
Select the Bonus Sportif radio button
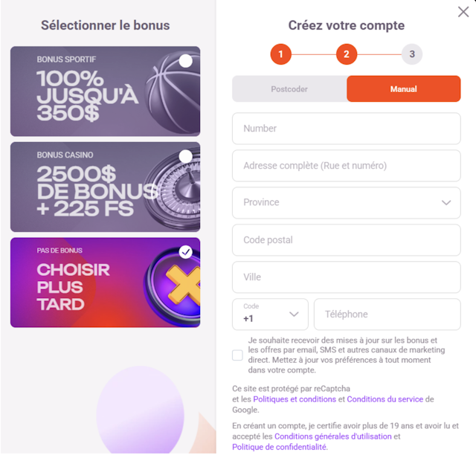click(186, 61)
